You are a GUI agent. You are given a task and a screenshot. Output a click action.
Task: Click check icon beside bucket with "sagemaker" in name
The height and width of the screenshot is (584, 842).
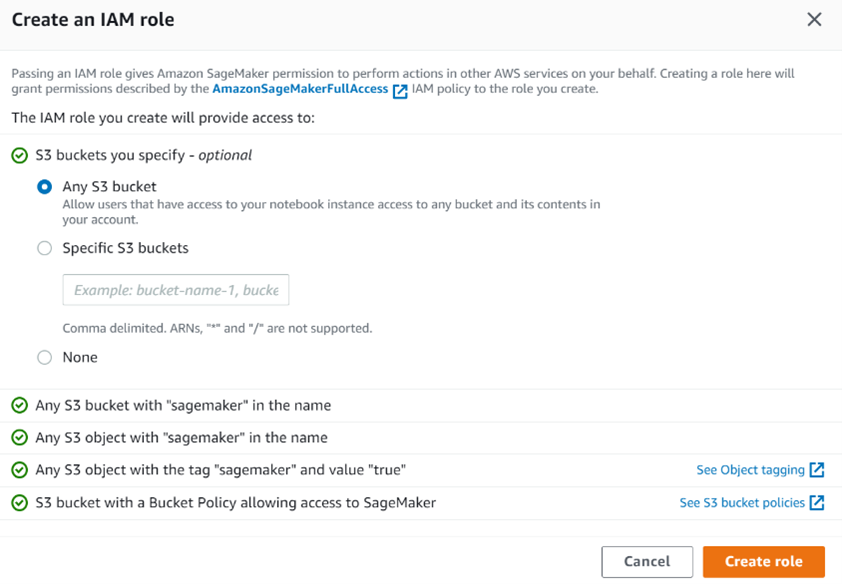(20, 405)
